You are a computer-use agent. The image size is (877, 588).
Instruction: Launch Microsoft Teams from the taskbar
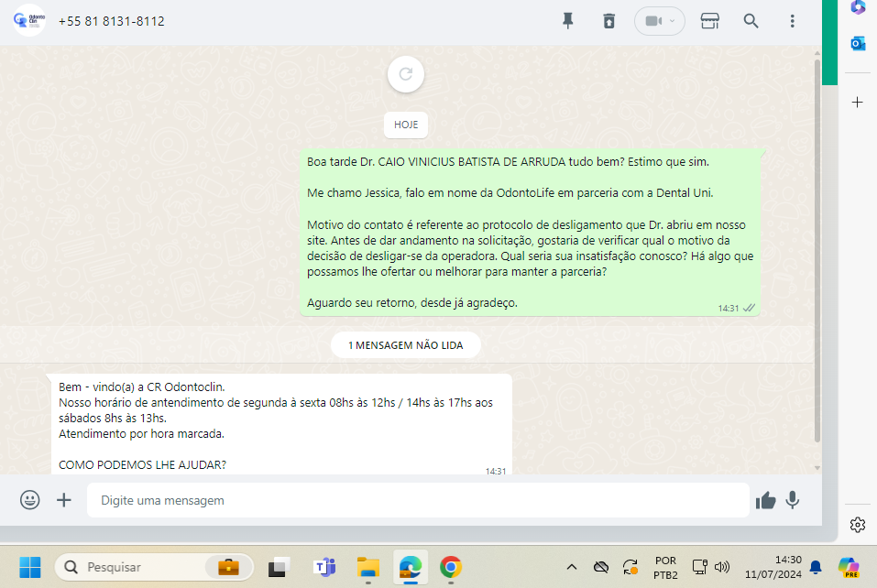[x=324, y=567]
